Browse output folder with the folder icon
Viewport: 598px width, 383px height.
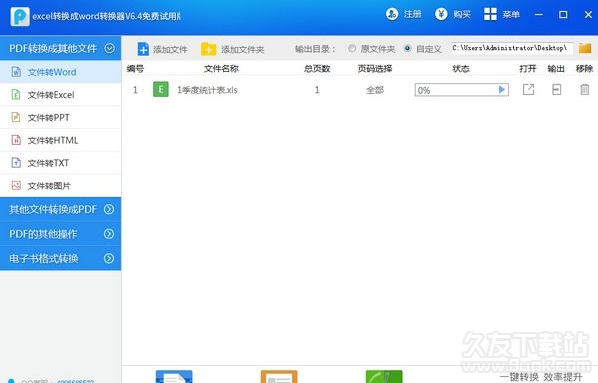[585, 48]
